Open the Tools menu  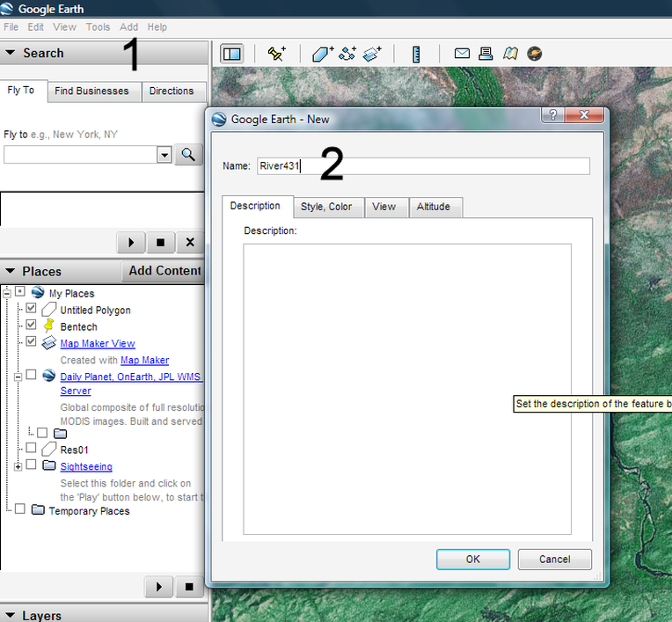point(99,27)
